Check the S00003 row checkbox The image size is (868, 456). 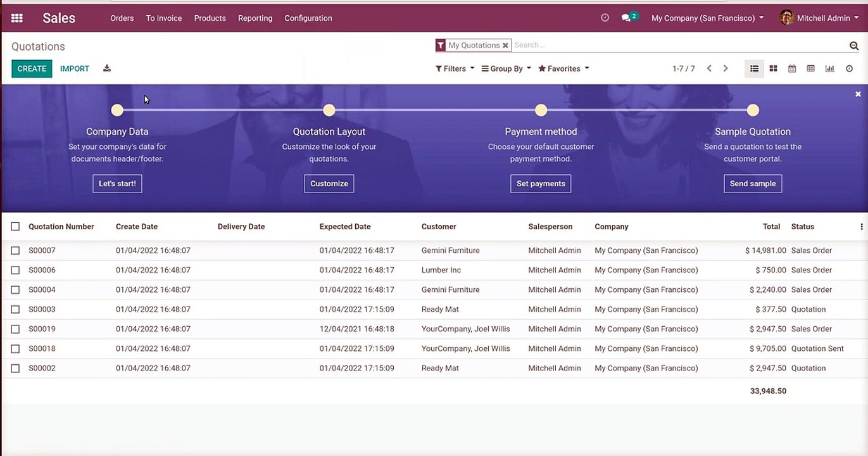click(x=15, y=310)
